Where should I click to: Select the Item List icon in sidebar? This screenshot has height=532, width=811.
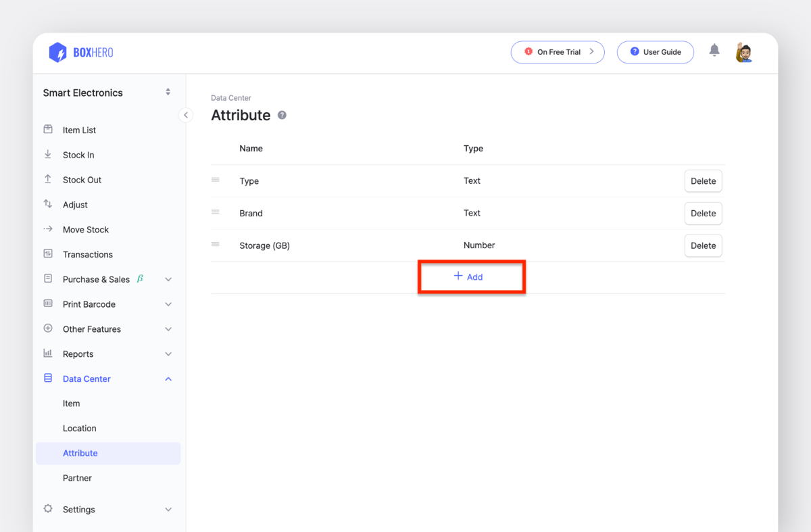click(47, 130)
